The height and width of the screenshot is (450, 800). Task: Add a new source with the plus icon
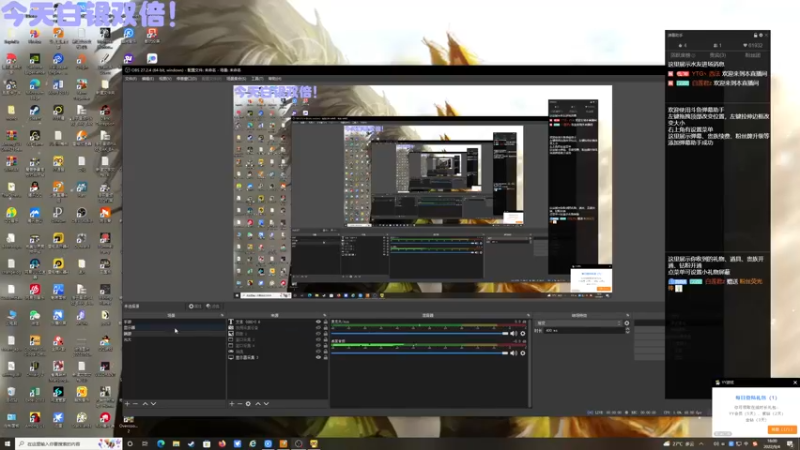pos(232,404)
